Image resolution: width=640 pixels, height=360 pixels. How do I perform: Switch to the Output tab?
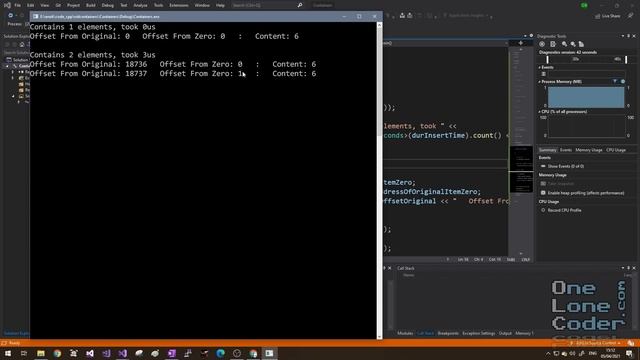[x=505, y=333]
